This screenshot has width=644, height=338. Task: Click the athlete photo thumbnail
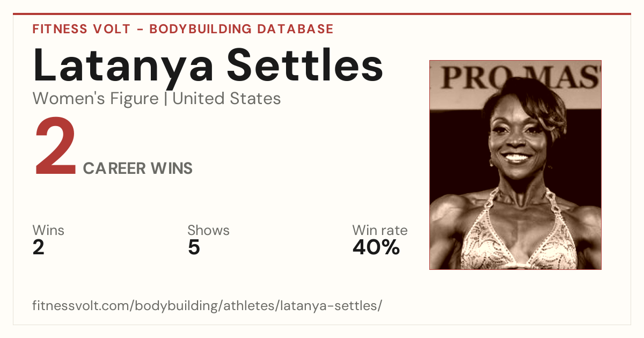coord(515,165)
